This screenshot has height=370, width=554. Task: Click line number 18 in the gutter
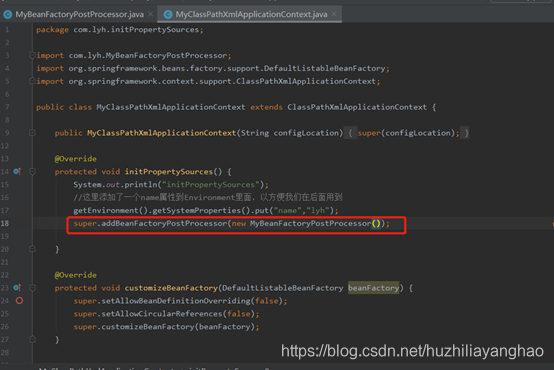coord(5,223)
